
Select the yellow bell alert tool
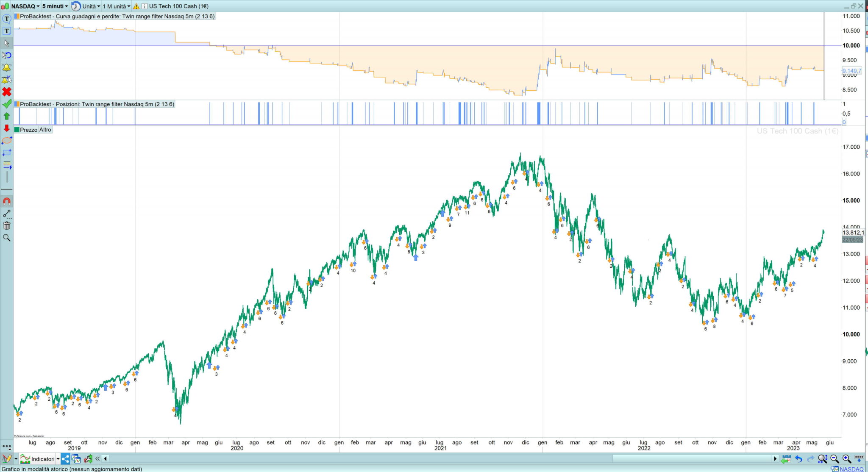(6, 67)
